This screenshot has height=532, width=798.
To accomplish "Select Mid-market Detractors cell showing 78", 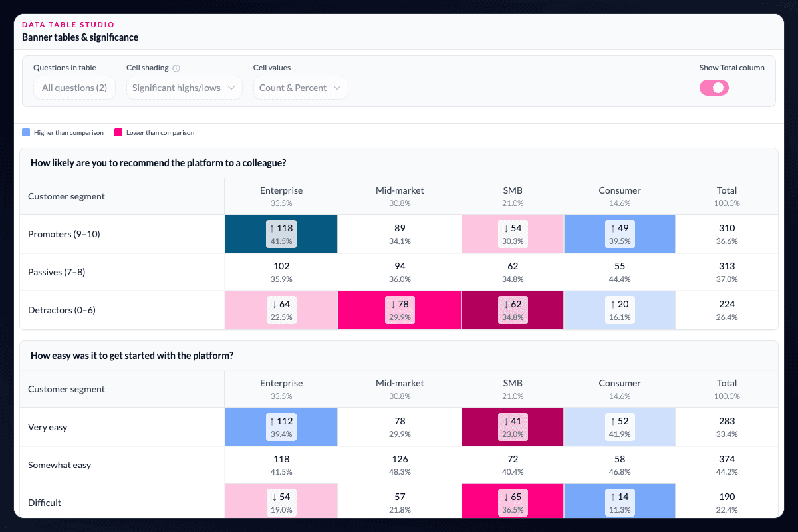I will click(400, 310).
